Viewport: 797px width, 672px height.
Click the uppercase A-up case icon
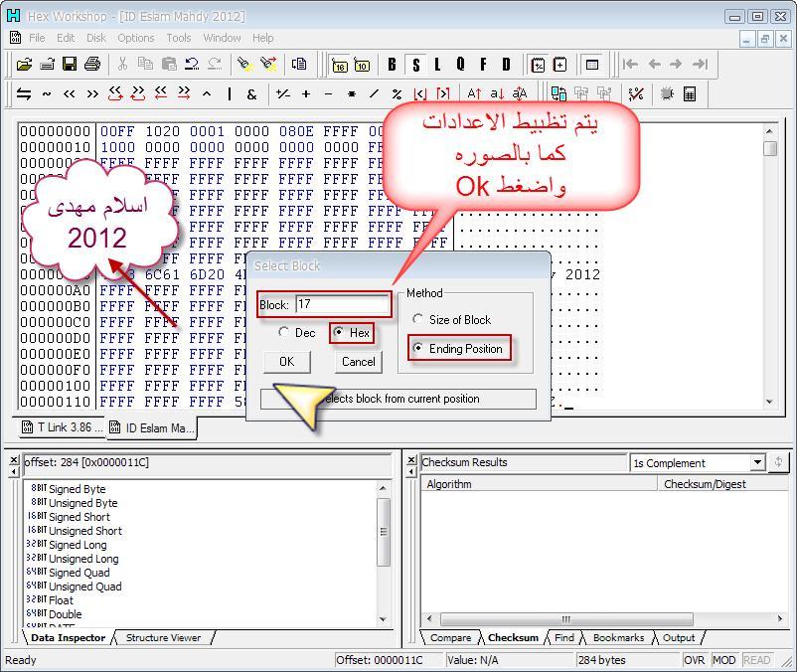pyautogui.click(x=474, y=94)
